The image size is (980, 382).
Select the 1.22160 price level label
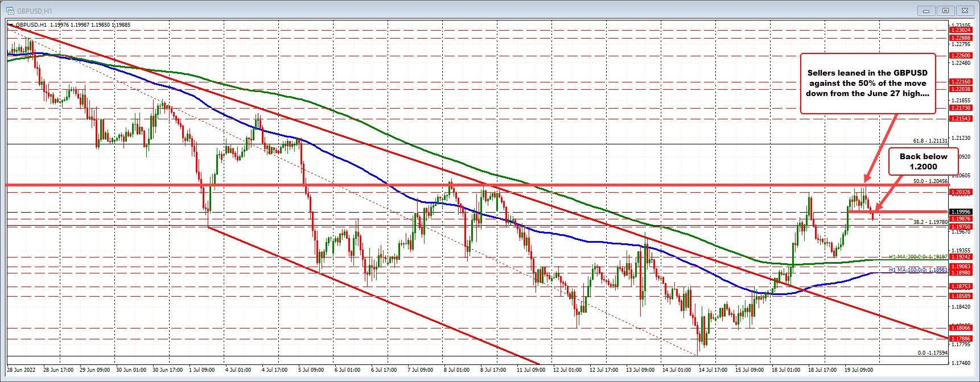coord(961,82)
